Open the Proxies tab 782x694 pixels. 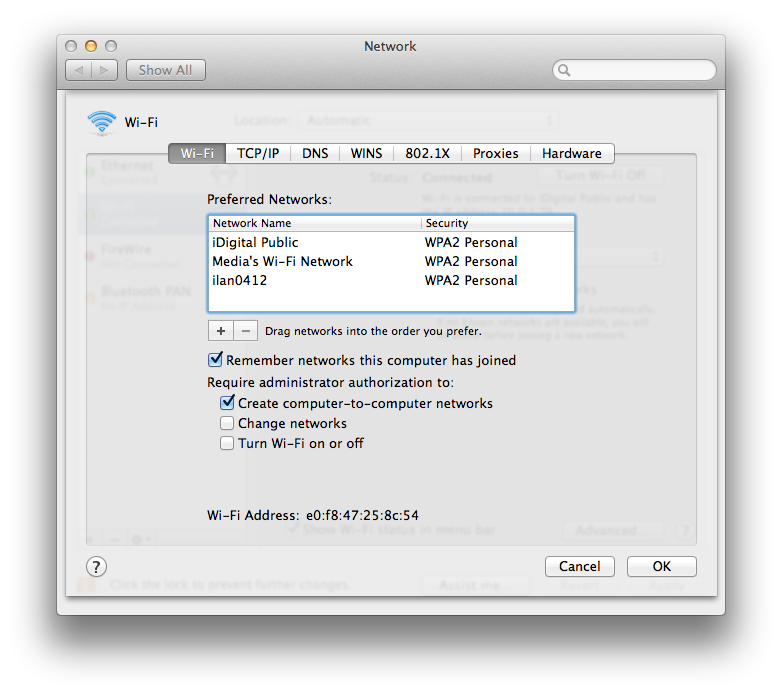pyautogui.click(x=496, y=154)
